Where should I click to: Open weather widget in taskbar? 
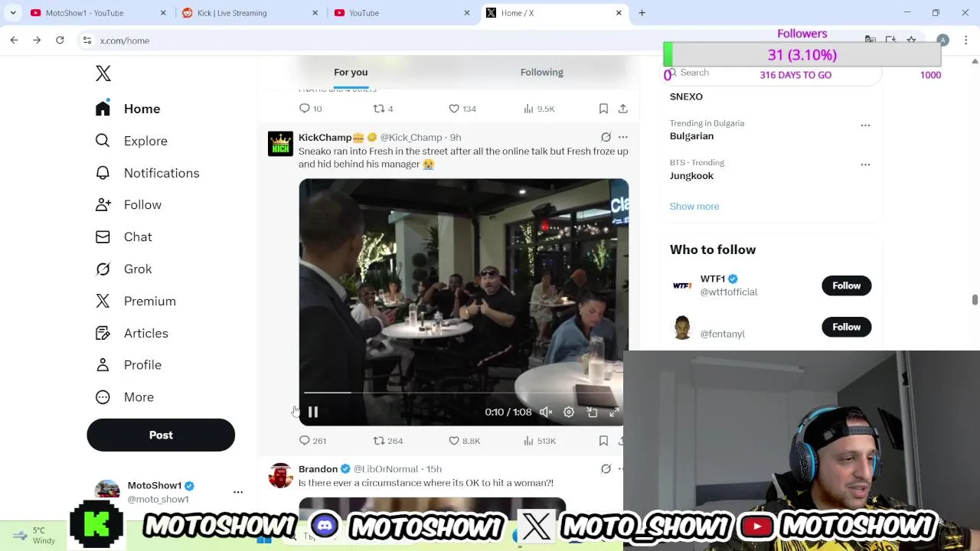(x=34, y=536)
